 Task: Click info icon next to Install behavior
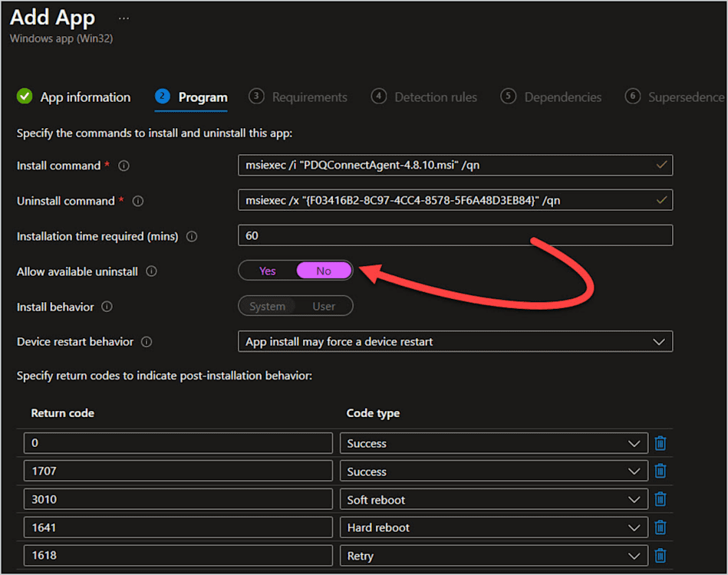pyautogui.click(x=107, y=307)
